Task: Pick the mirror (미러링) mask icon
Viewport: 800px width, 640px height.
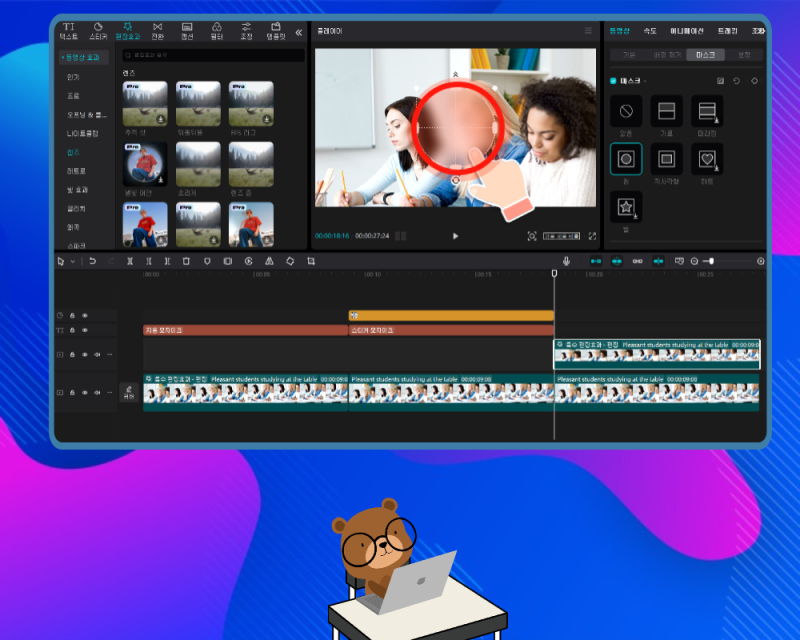Action: (x=707, y=110)
